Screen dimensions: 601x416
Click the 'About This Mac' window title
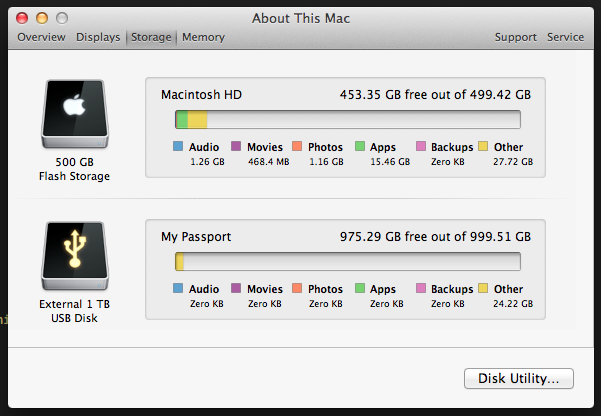point(301,18)
